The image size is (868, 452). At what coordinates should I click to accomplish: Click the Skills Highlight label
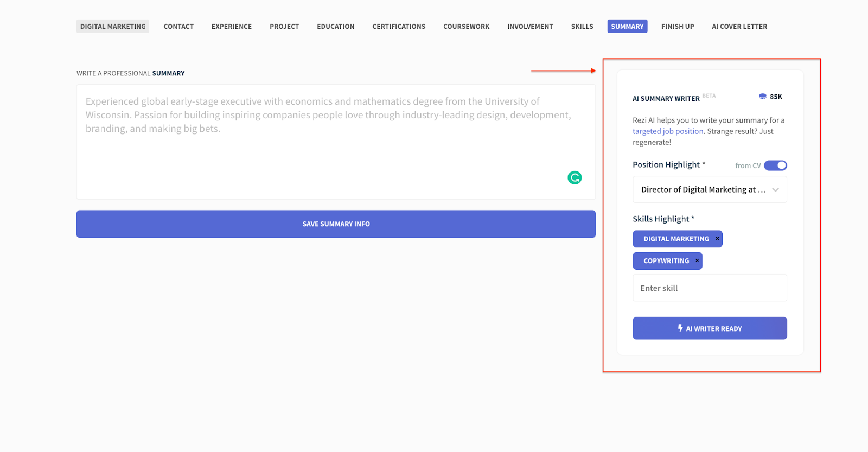pyautogui.click(x=663, y=219)
